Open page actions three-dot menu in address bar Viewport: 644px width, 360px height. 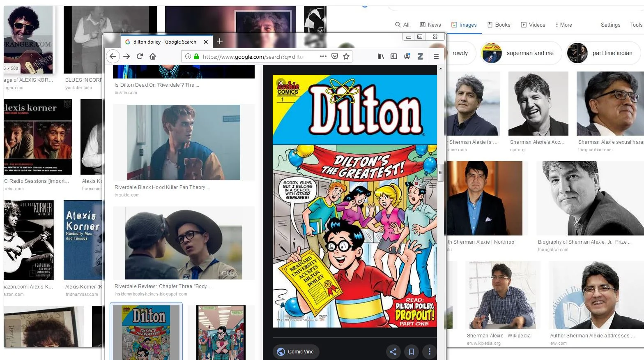(x=323, y=56)
